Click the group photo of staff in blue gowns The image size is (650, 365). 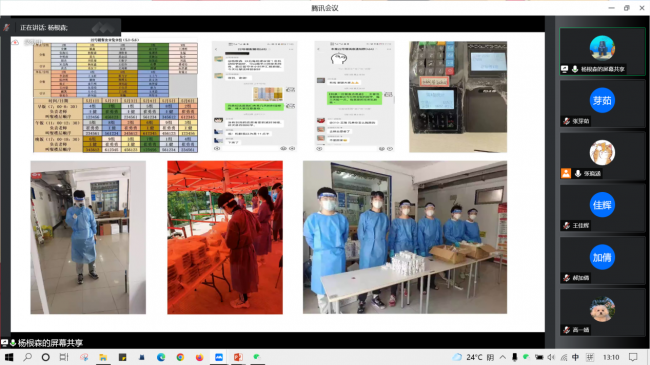(x=405, y=237)
